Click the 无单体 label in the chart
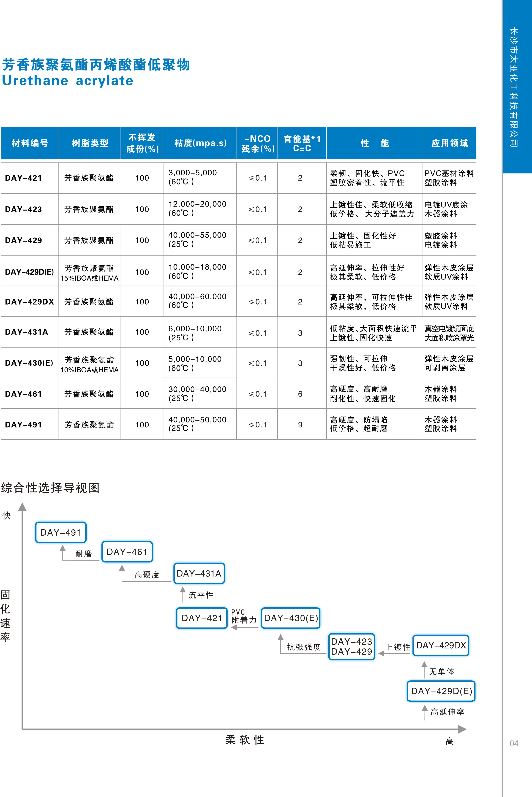 (x=441, y=671)
